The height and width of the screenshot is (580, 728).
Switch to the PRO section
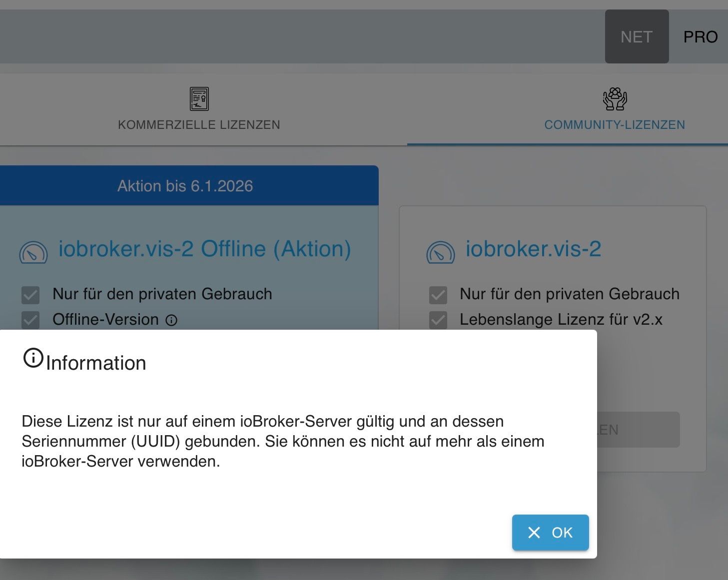pos(700,36)
